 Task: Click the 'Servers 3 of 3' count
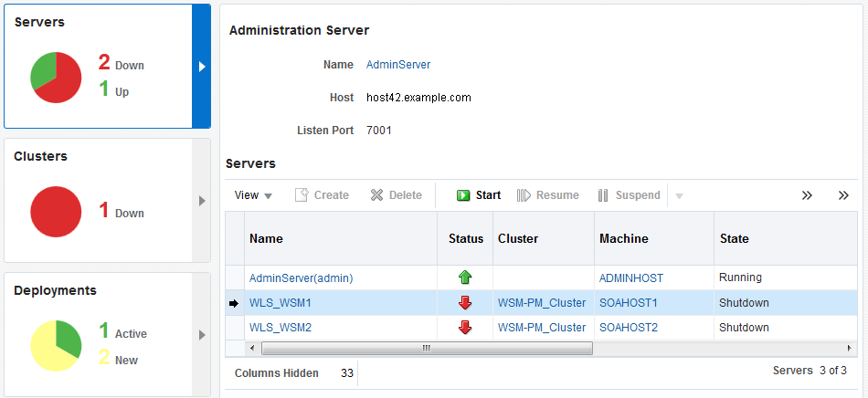pos(810,371)
